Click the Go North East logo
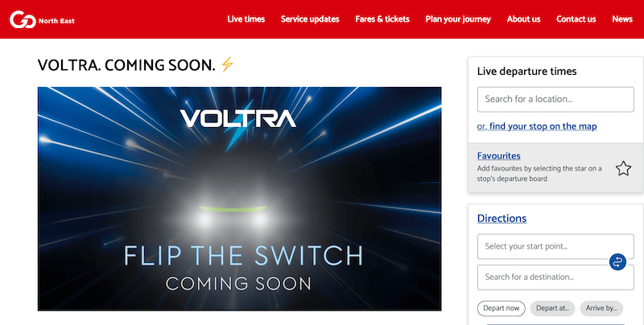This screenshot has width=644, height=325. [x=42, y=19]
